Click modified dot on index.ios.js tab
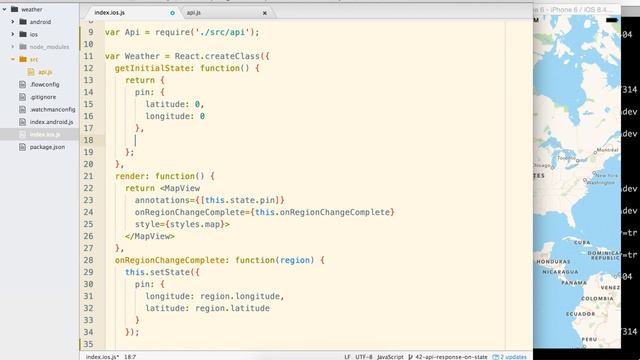This screenshot has width=640, height=360. coord(172,13)
